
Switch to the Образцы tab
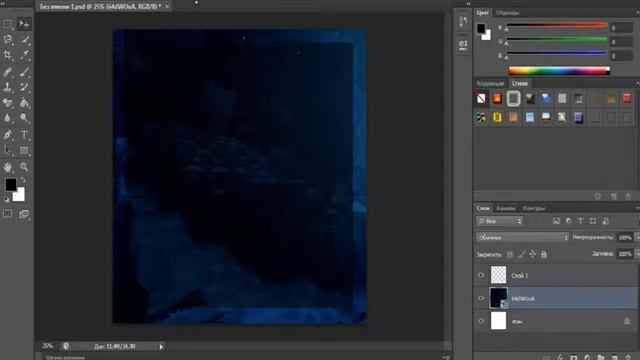[507, 13]
